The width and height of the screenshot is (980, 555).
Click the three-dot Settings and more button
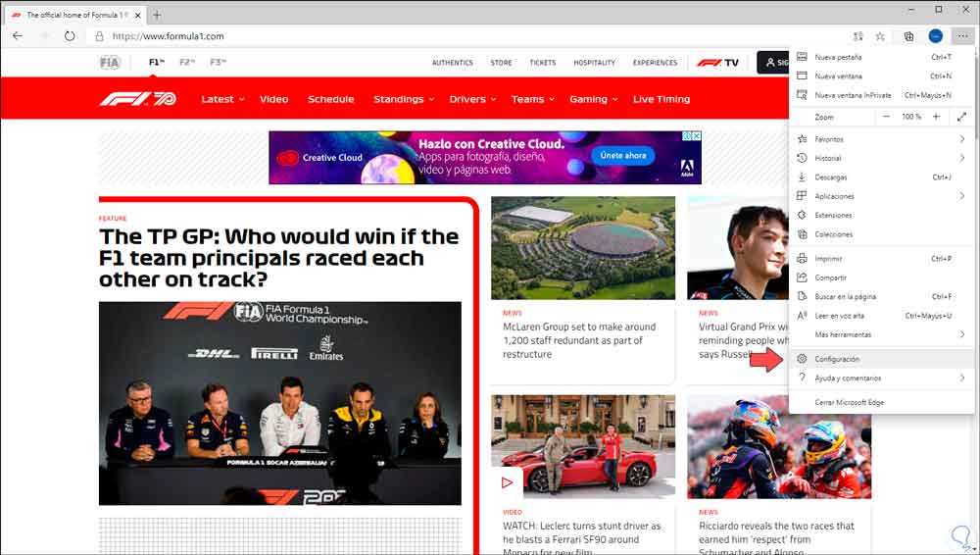pos(962,36)
